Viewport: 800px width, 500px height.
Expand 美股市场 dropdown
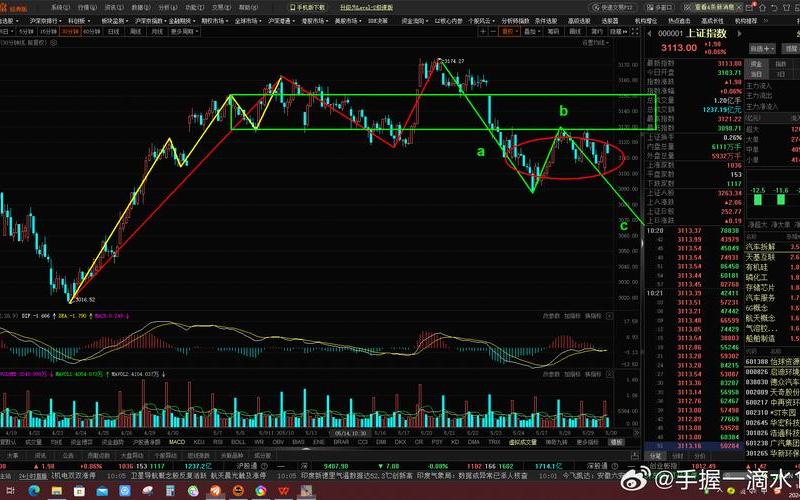point(347,21)
